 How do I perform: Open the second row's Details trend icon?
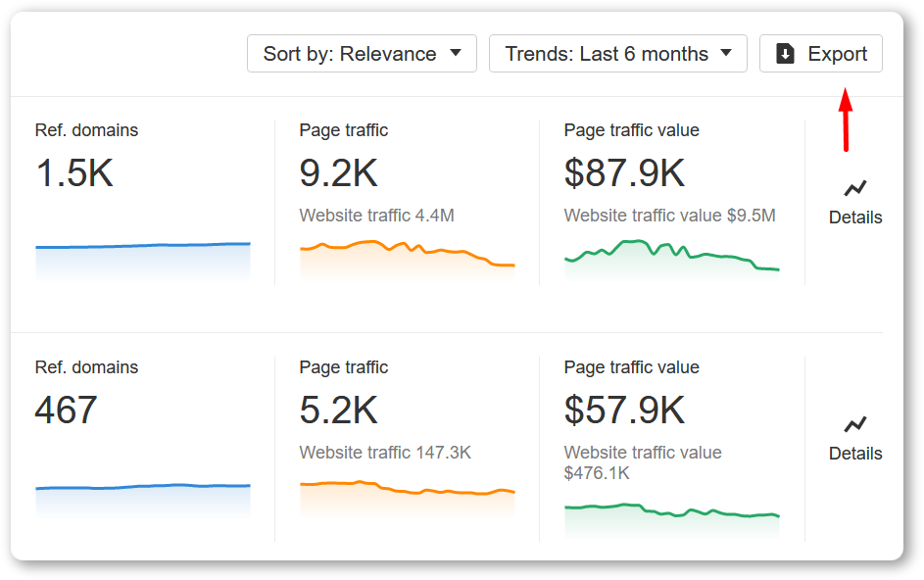855,424
